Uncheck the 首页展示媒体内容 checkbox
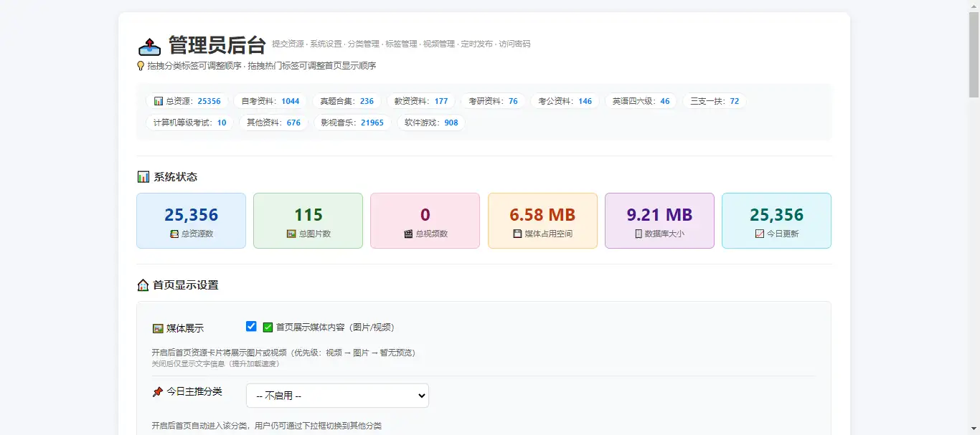The width and height of the screenshot is (980, 435). (x=251, y=326)
